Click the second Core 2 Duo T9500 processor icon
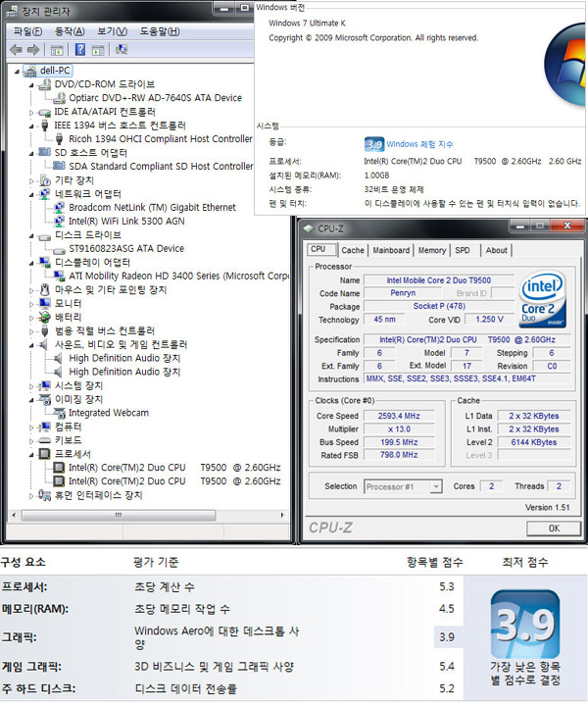The width and height of the screenshot is (588, 705). click(59, 481)
